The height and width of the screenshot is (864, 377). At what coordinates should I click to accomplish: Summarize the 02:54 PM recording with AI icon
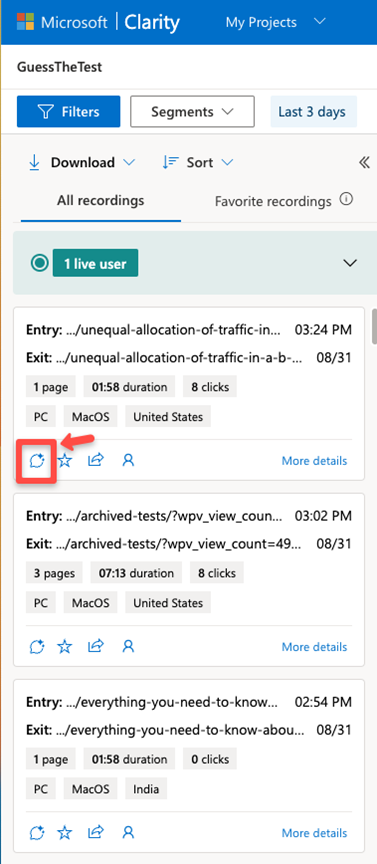click(x=36, y=832)
